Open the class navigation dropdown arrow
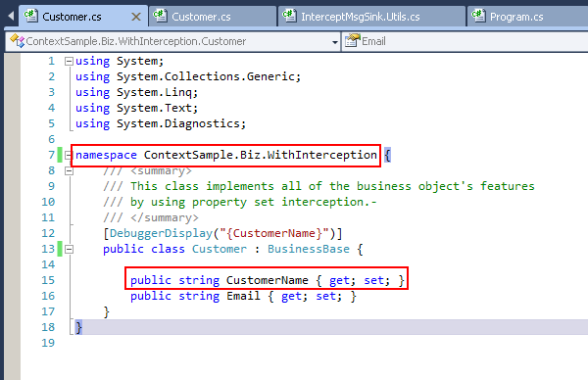Viewport: 588px width, 380px height. pos(335,42)
